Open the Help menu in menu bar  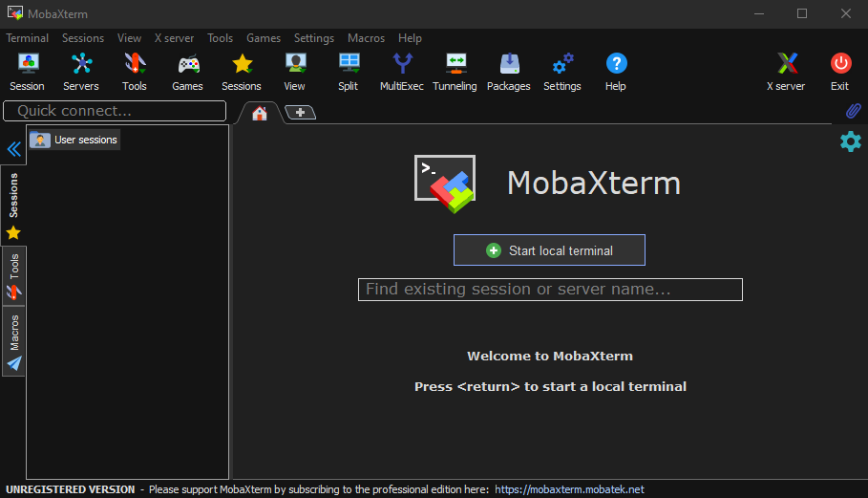tap(410, 38)
